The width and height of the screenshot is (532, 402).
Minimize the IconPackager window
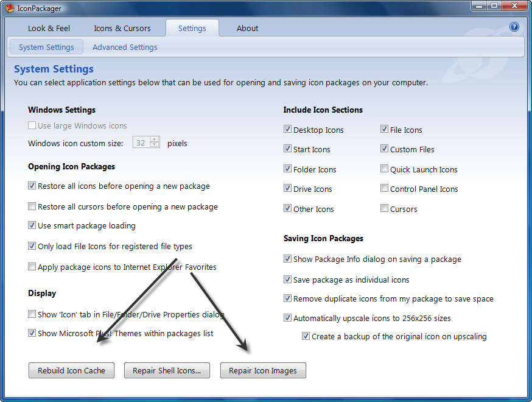click(479, 6)
